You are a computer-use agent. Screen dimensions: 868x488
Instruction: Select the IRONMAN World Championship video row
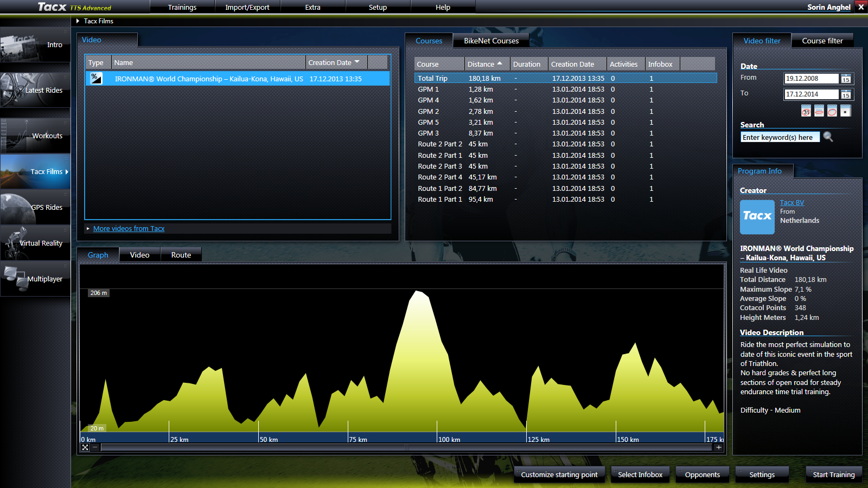238,79
